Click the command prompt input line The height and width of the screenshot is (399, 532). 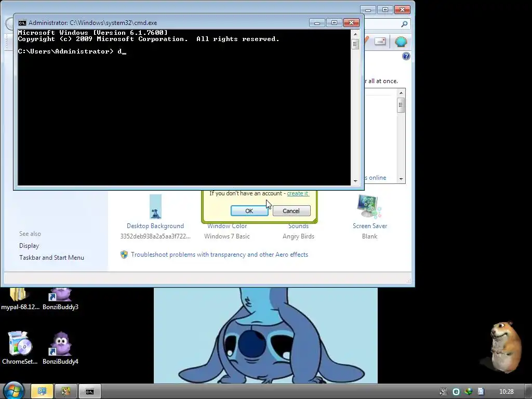[x=72, y=51]
